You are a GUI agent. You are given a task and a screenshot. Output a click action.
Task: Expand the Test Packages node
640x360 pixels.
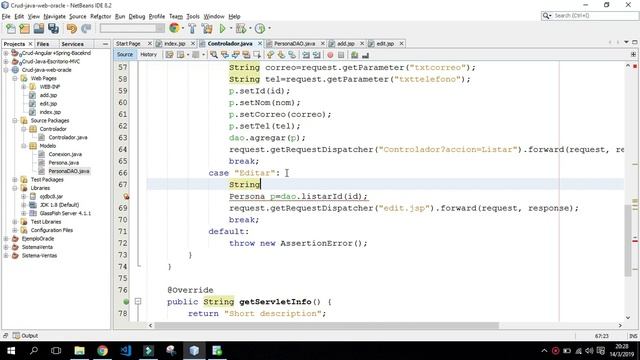point(15,180)
